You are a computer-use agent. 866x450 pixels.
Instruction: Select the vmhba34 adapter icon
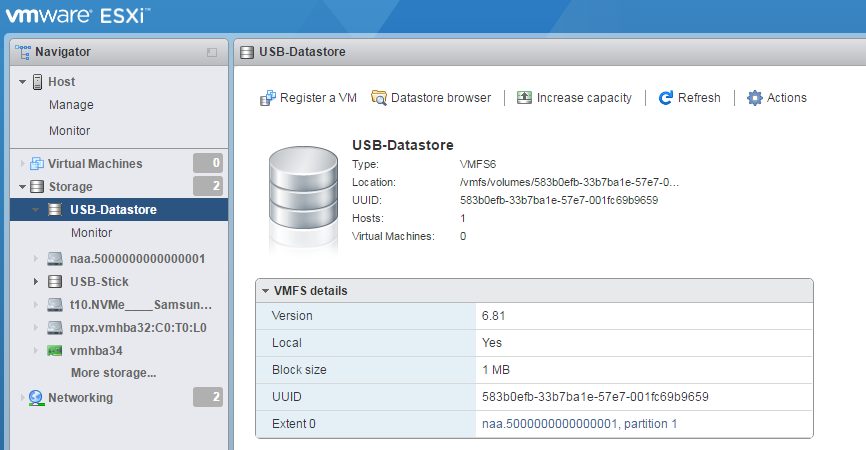[56, 350]
